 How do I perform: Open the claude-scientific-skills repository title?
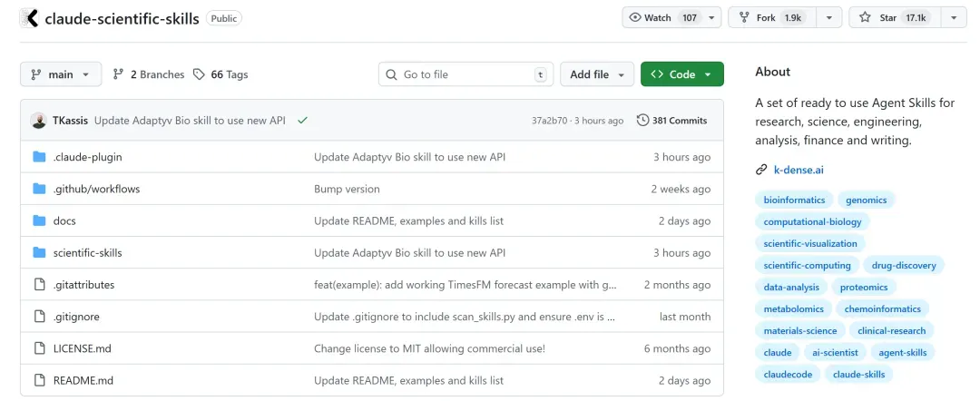pyautogui.click(x=122, y=19)
